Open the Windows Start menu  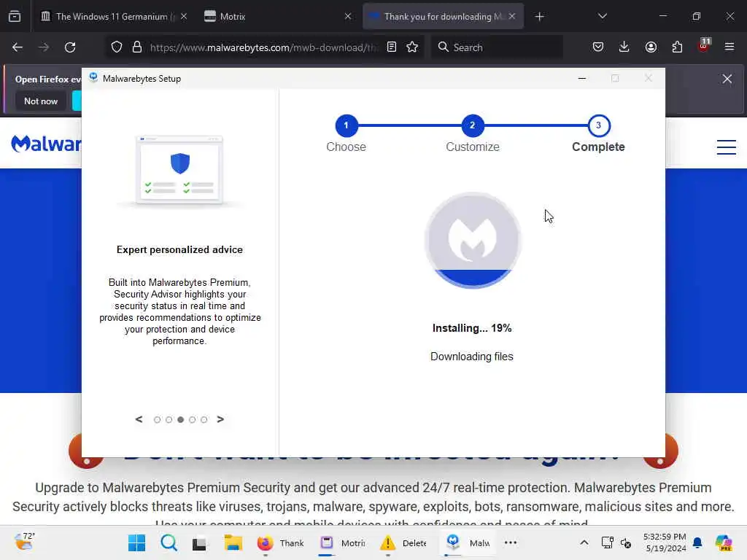click(136, 542)
